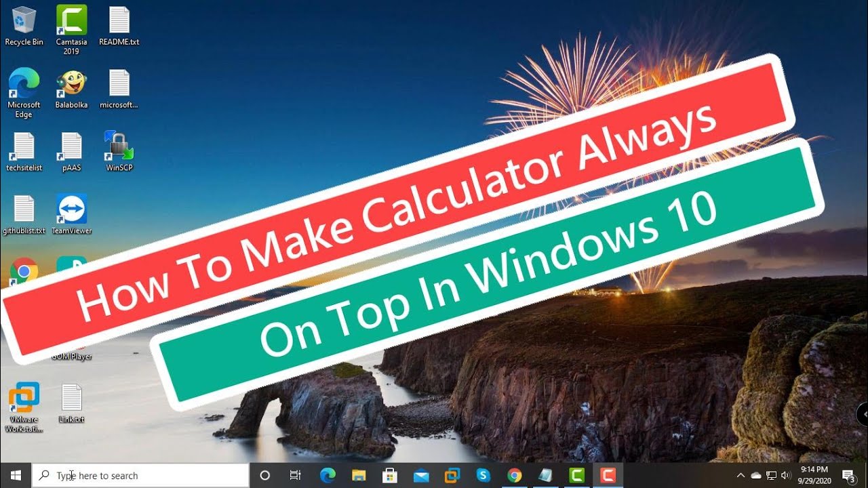This screenshot has height=488, width=868.
Task: Open the Mail app from the taskbar
Action: coord(421,475)
